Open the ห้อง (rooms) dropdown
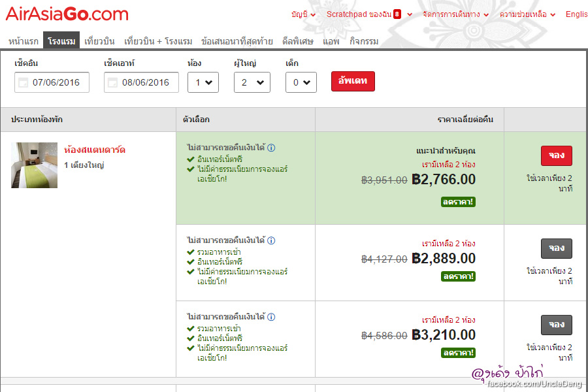This screenshot has width=588, height=392. click(x=203, y=82)
